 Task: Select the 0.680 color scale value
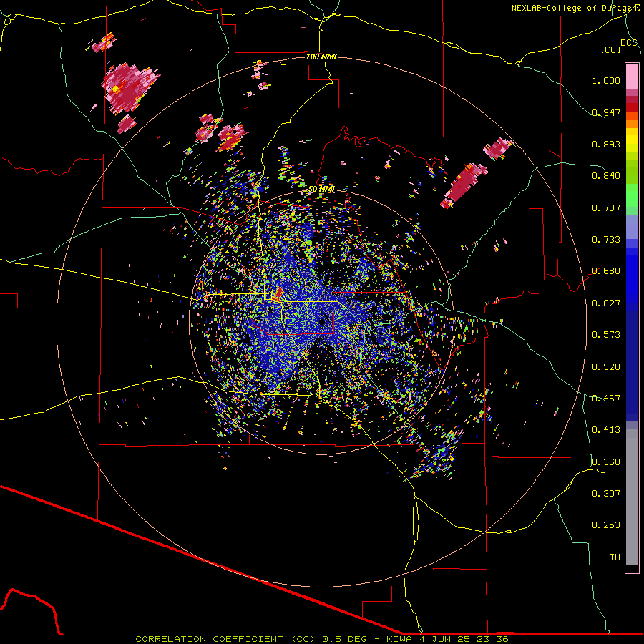pyautogui.click(x=606, y=271)
